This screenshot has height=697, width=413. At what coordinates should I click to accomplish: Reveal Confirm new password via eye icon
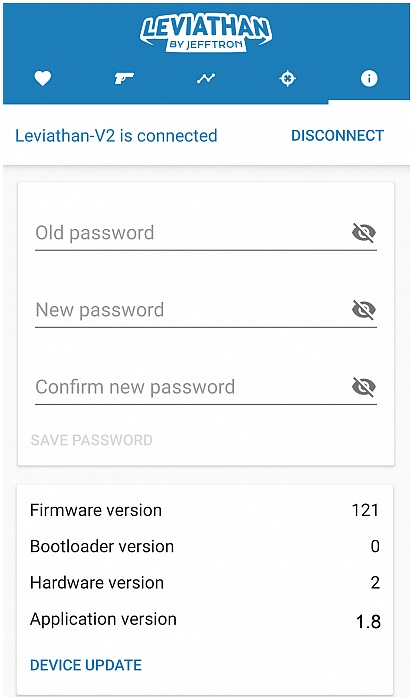pos(364,387)
